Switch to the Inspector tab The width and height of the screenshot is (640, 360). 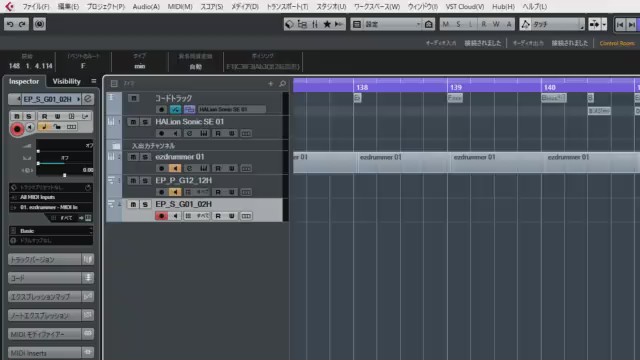click(x=24, y=81)
